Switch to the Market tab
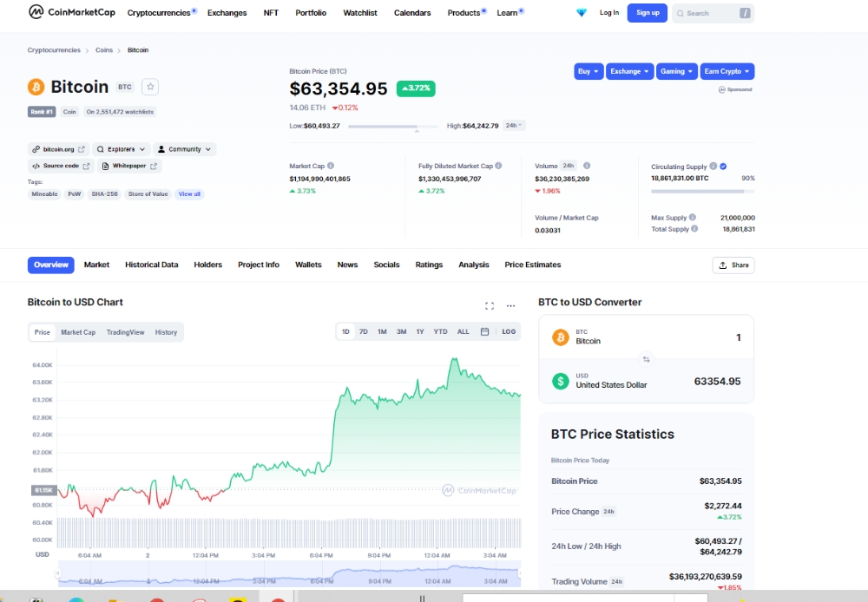 97,265
